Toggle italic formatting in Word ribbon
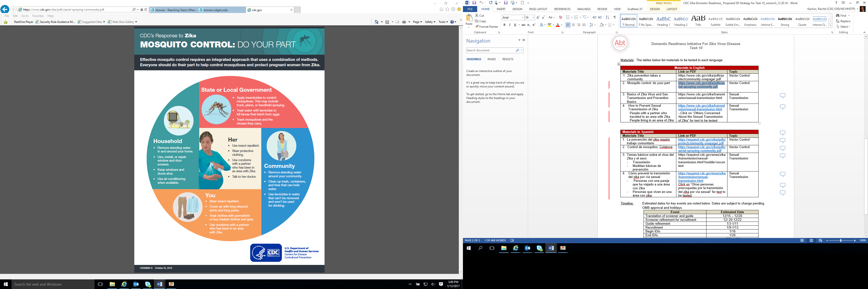The height and width of the screenshot is (289, 868). point(509,25)
